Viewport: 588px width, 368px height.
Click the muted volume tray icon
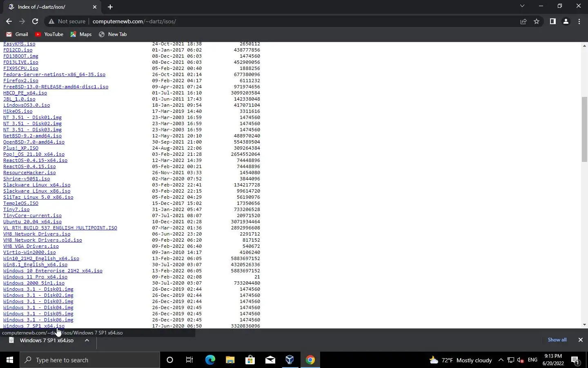coord(520,360)
